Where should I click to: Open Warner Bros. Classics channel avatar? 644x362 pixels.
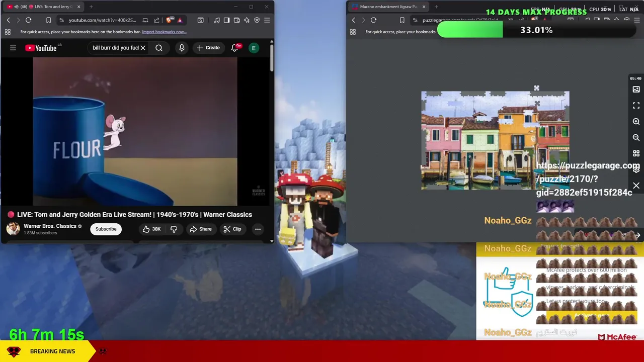pyautogui.click(x=13, y=229)
